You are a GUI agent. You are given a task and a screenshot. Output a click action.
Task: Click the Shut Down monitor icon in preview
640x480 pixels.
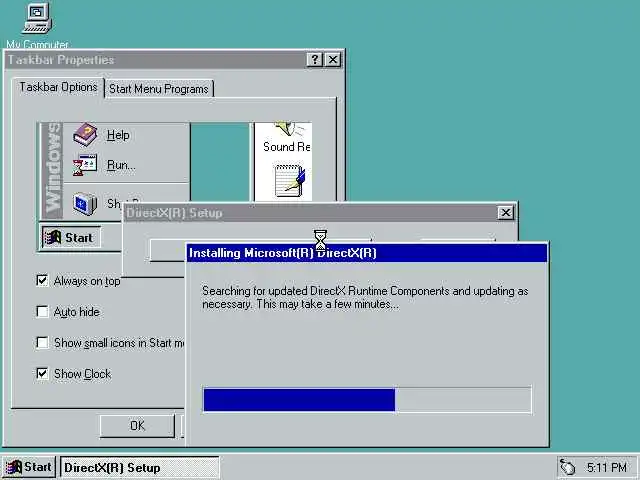tap(85, 204)
